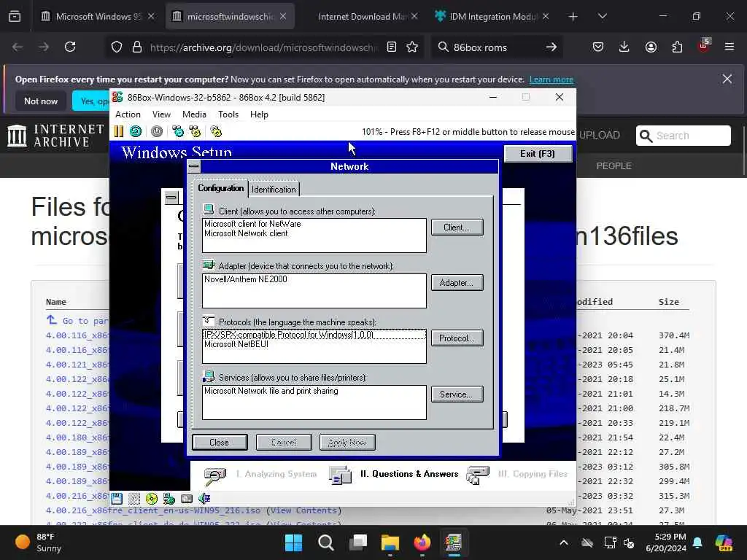Viewport: 747px width, 560px height.
Task: Select Microsoft NetBEUI protocol entry
Action: [x=236, y=344]
